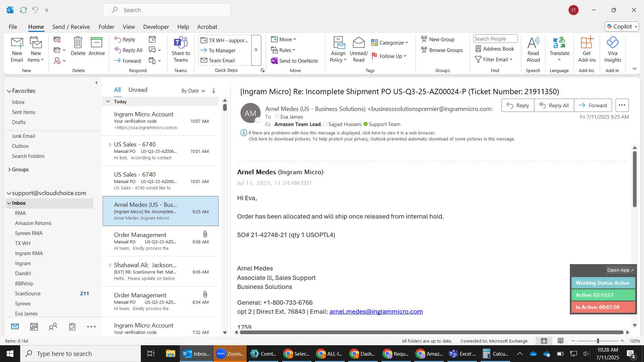
Task: Collapse the ribbon chevron
Action: 634,69
